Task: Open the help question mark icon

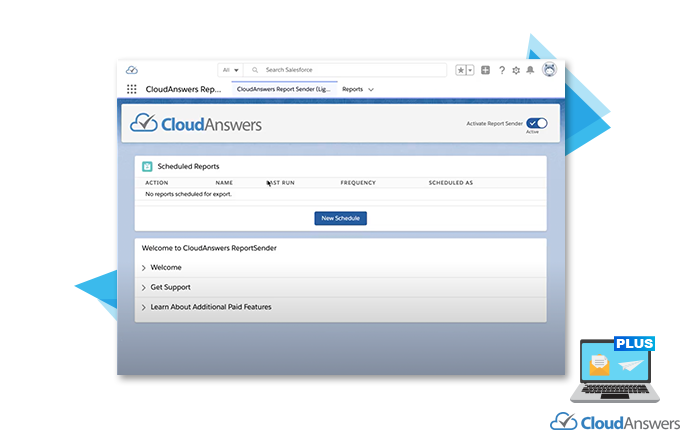Action: click(x=502, y=70)
